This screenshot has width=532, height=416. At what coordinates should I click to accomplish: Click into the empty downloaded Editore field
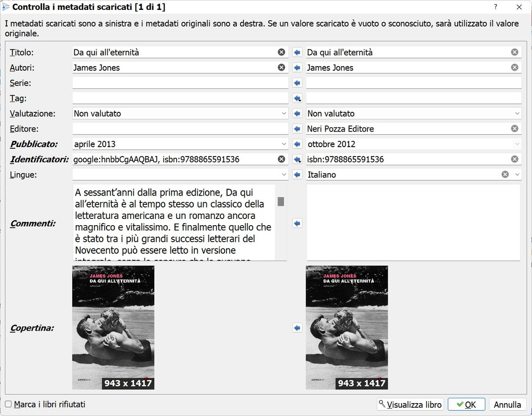coord(180,129)
